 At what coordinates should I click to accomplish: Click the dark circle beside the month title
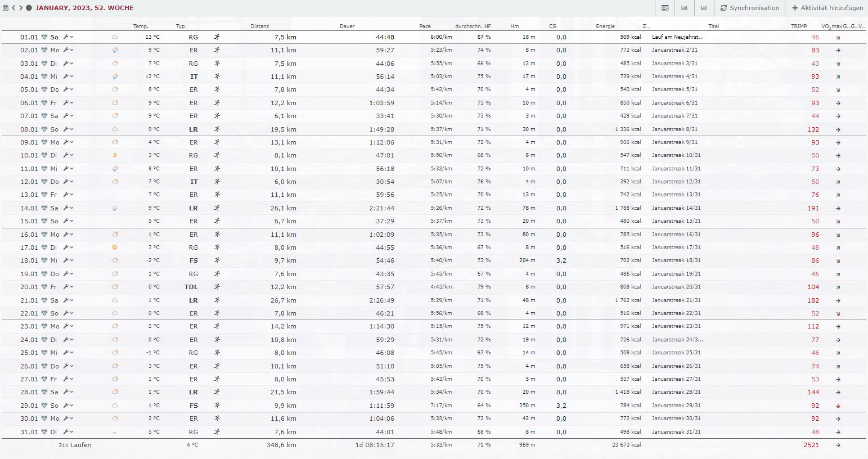click(29, 8)
